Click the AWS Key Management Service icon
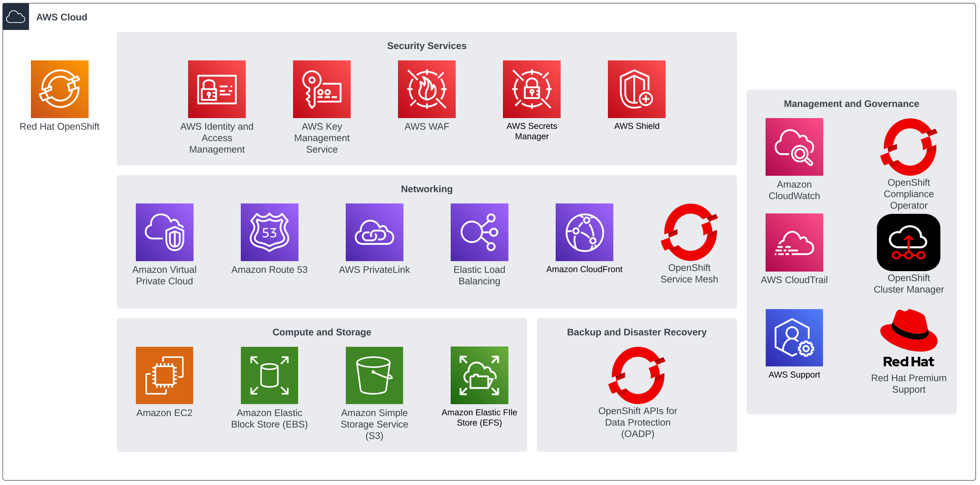 pyautogui.click(x=322, y=89)
